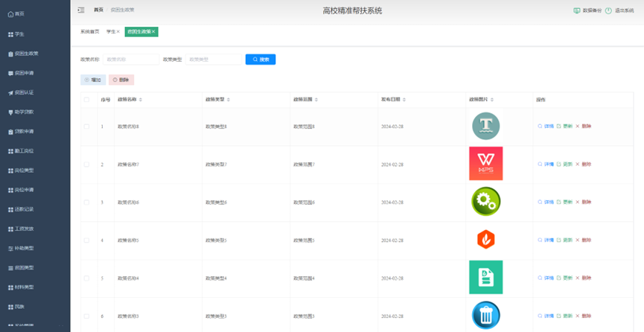Open 助学贷款 in the sidebar

point(21,112)
